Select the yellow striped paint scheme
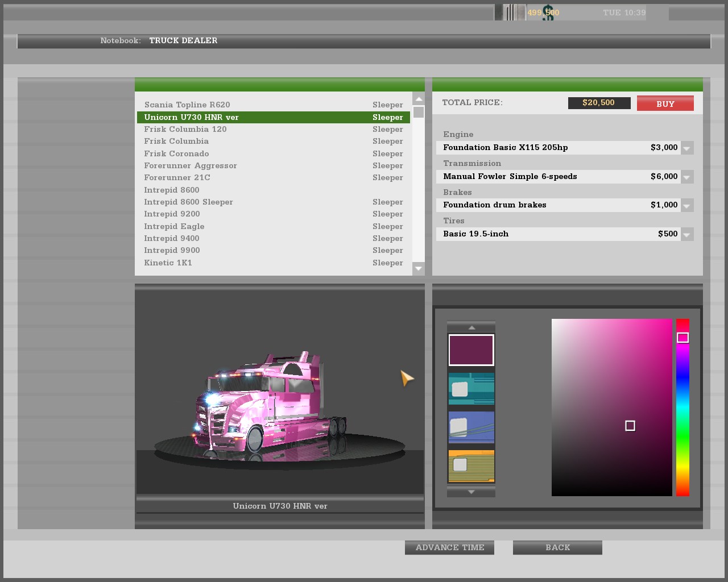 [x=471, y=466]
